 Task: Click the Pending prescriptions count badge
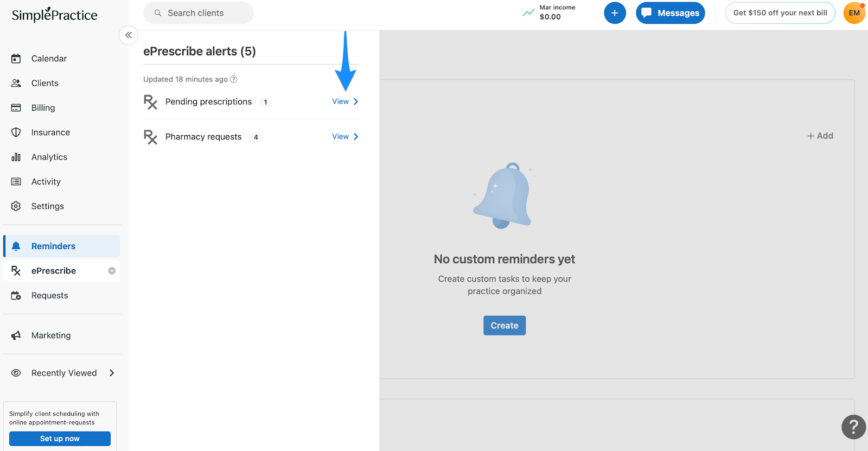[265, 102]
